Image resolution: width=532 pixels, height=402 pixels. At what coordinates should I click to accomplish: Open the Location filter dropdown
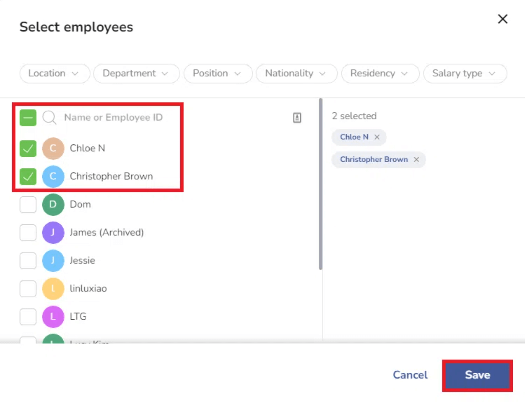pos(54,73)
